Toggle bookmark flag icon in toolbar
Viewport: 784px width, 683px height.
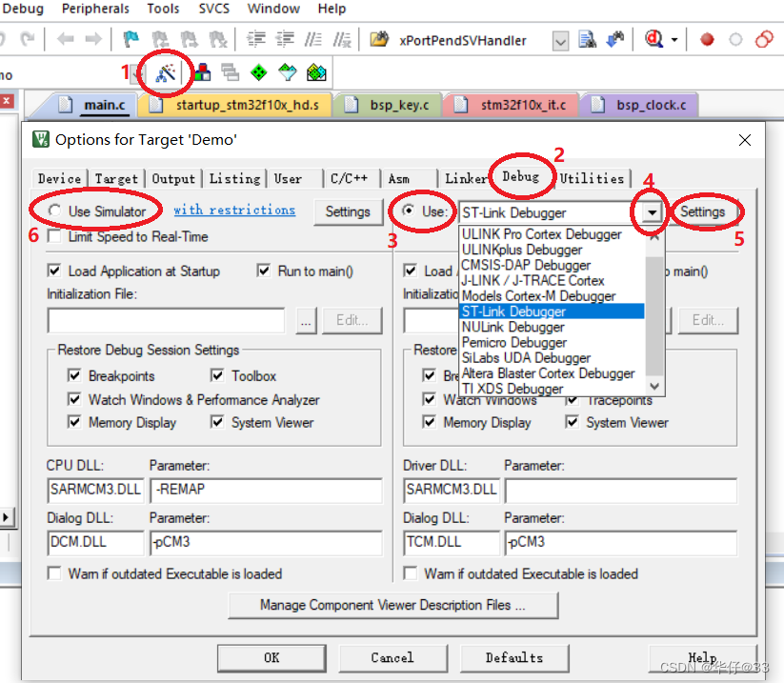tap(131, 39)
